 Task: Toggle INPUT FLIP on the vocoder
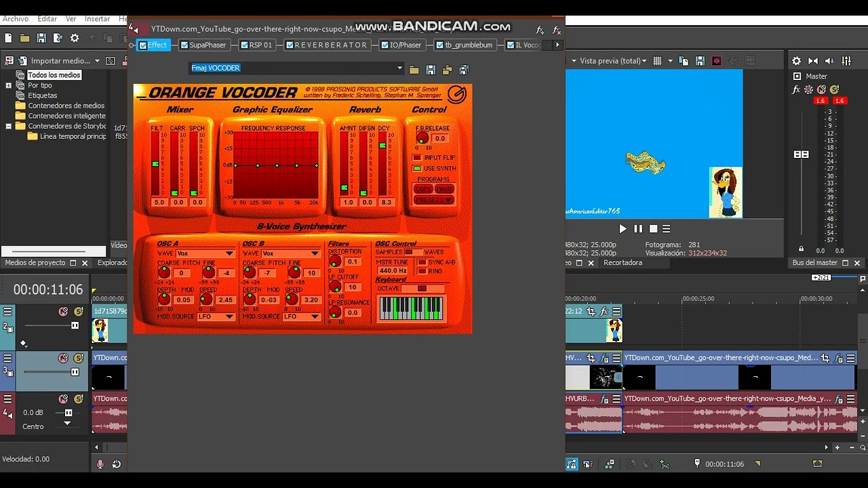418,158
